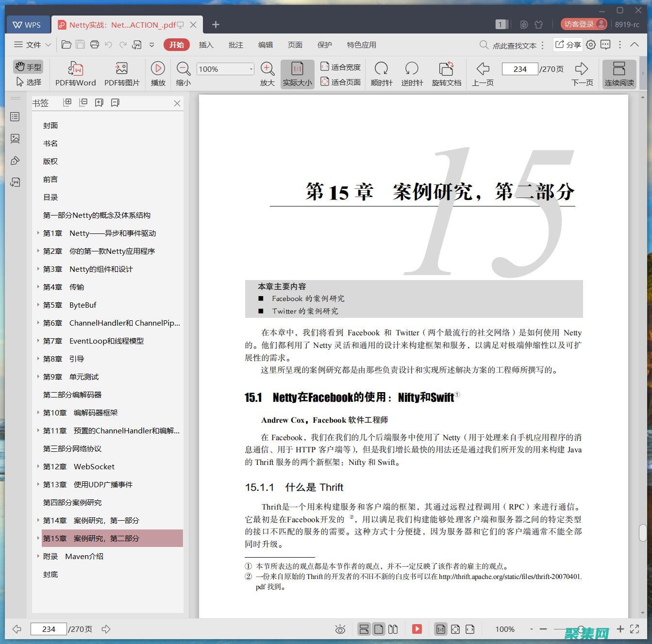Click the PDF转Word conversion icon

click(75, 73)
